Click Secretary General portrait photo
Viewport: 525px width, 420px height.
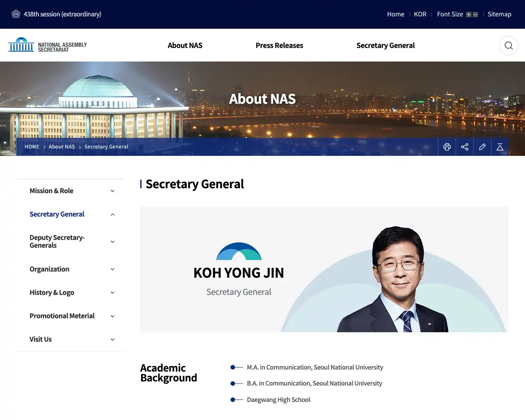393,279
